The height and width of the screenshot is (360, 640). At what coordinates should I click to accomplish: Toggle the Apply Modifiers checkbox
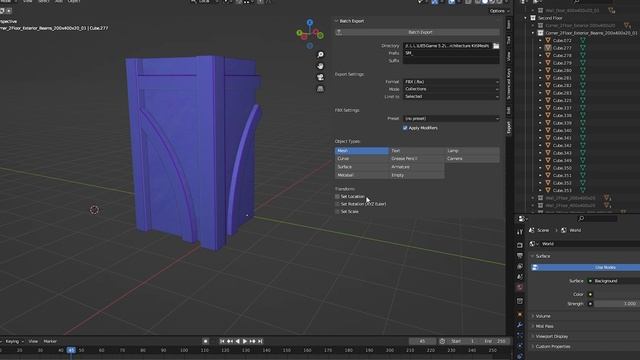pos(405,128)
